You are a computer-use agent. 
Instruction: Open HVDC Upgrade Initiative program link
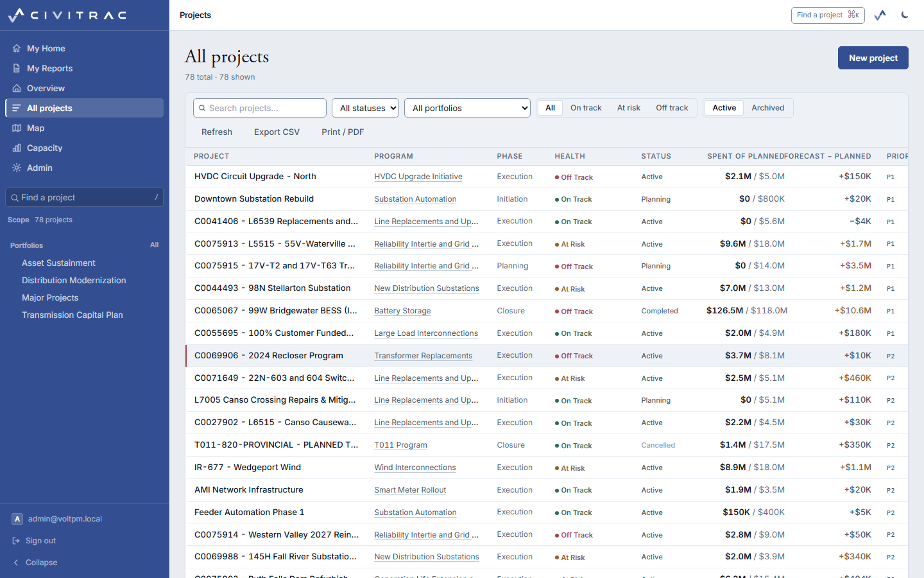pyautogui.click(x=418, y=177)
